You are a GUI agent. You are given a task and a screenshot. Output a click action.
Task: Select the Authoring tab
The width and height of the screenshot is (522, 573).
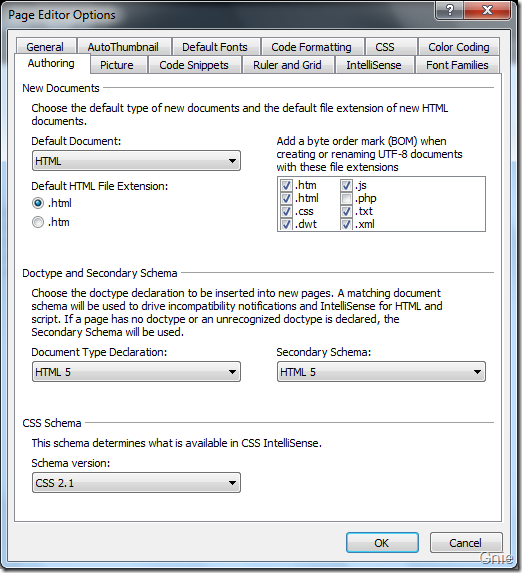[x=52, y=64]
